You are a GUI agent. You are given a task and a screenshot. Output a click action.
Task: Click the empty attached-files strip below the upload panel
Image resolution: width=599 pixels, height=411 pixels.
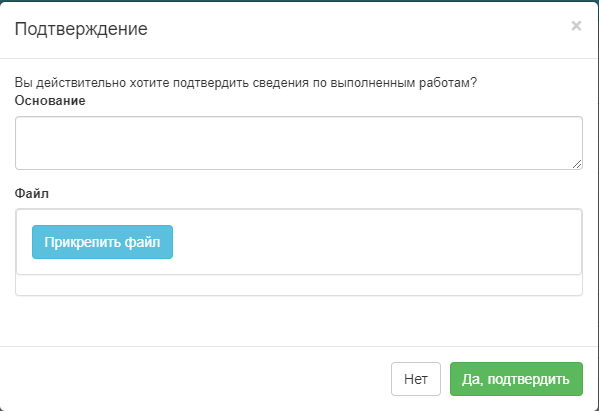tap(299, 285)
